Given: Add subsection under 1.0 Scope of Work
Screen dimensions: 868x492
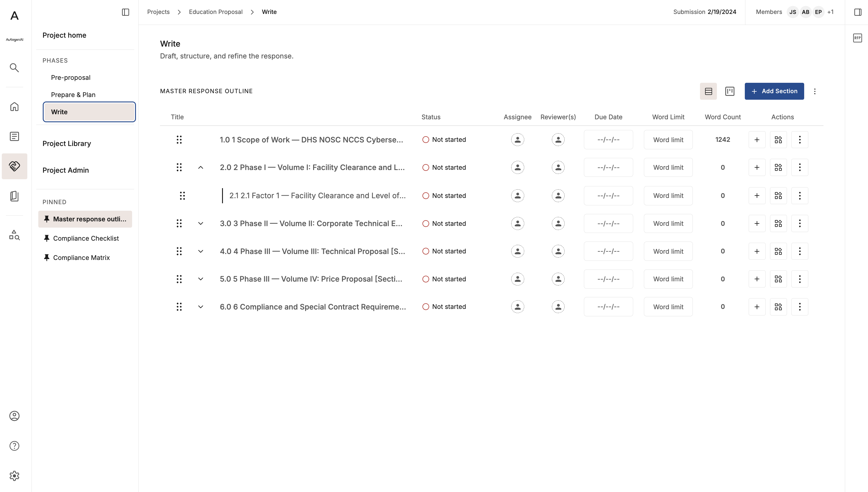Looking at the screenshot, I should [757, 139].
